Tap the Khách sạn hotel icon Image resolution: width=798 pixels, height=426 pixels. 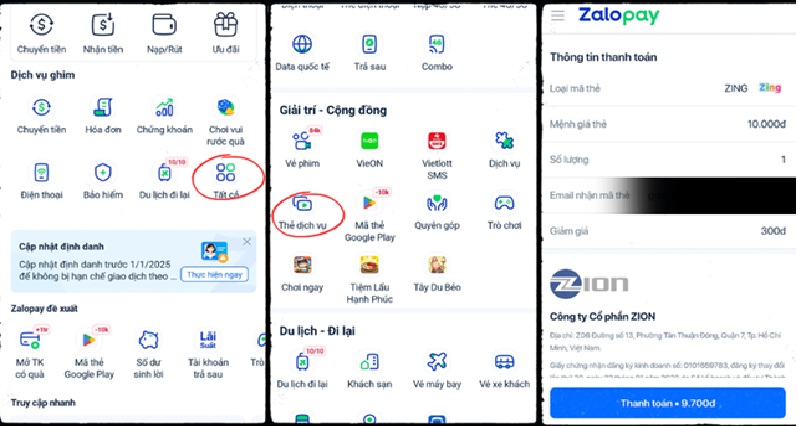[x=369, y=362]
